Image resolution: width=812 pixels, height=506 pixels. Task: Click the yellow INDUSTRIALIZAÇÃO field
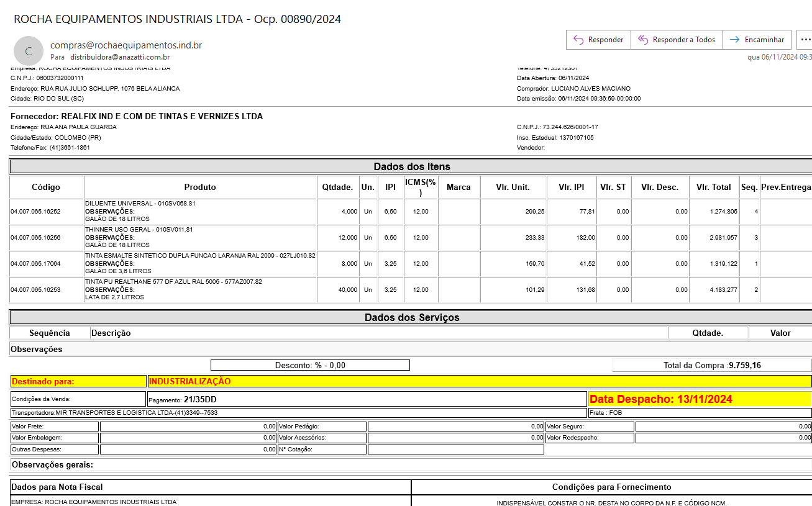pos(478,381)
